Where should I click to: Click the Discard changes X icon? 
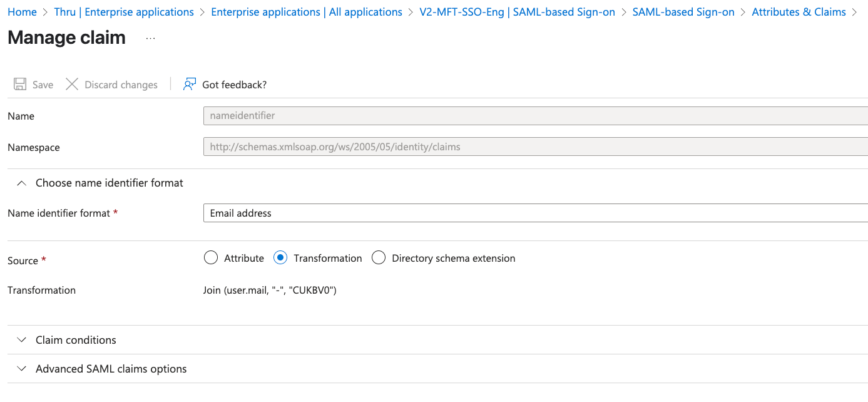(x=72, y=85)
